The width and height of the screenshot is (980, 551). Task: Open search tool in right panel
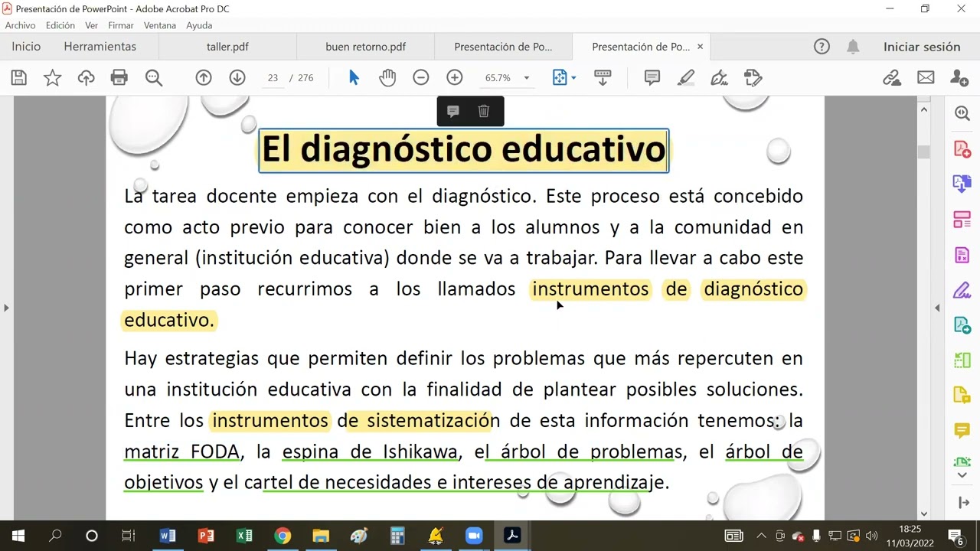tap(962, 113)
